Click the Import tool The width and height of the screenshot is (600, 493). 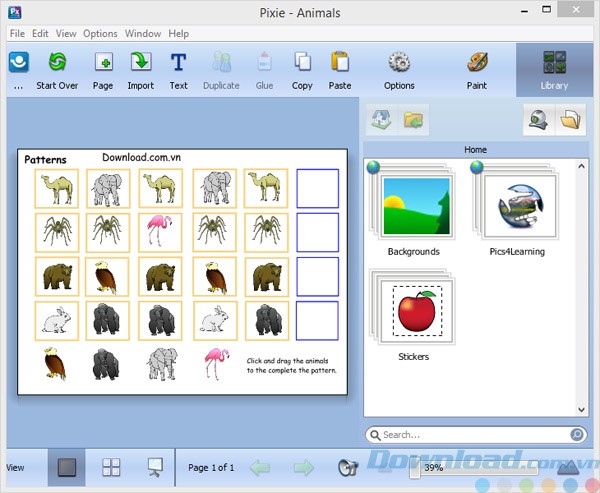point(141,68)
